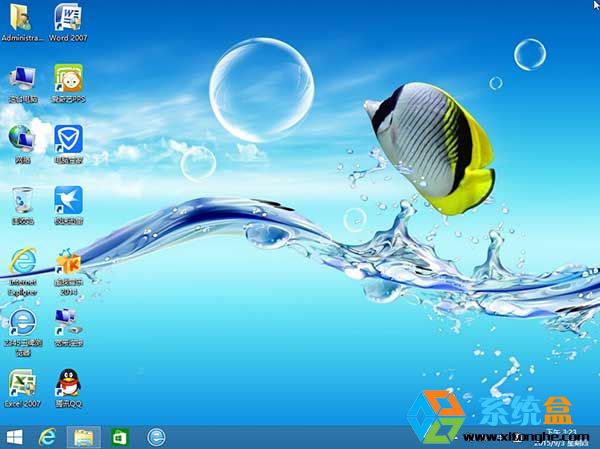This screenshot has width=600, height=449.
Task: Launch Xunlei blue bird download shortcut
Action: [x=67, y=199]
